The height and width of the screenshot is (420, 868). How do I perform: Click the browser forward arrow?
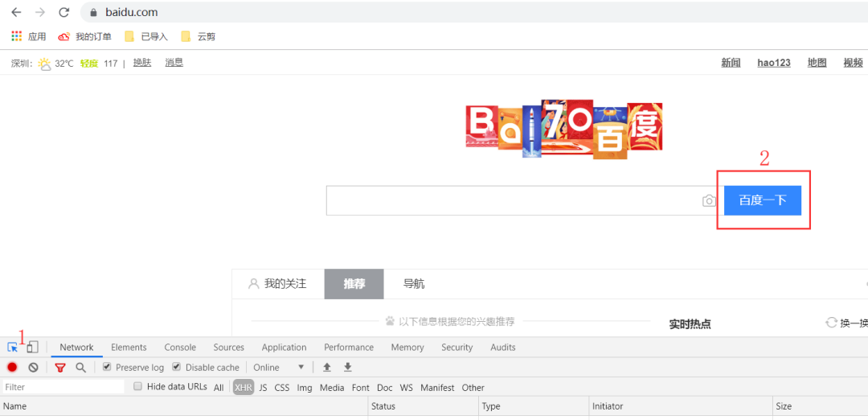40,12
